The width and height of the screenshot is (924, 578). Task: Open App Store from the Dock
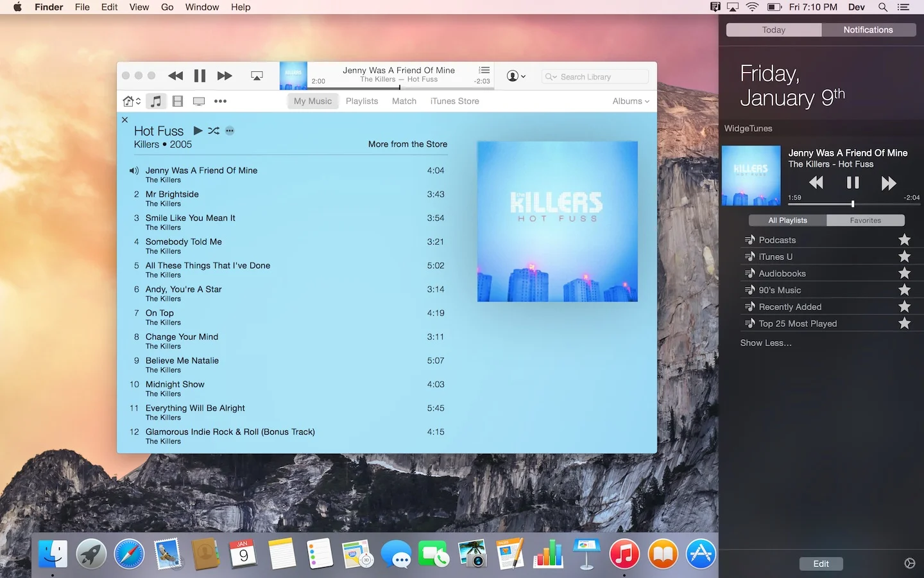[x=701, y=554]
